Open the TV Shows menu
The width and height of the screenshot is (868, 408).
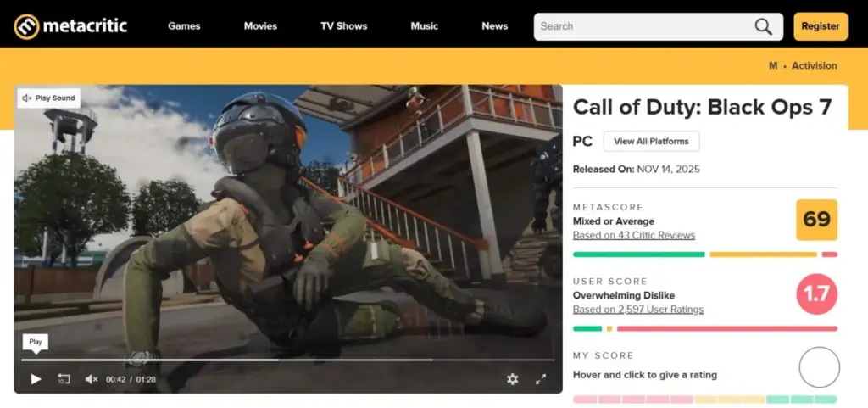(x=344, y=26)
